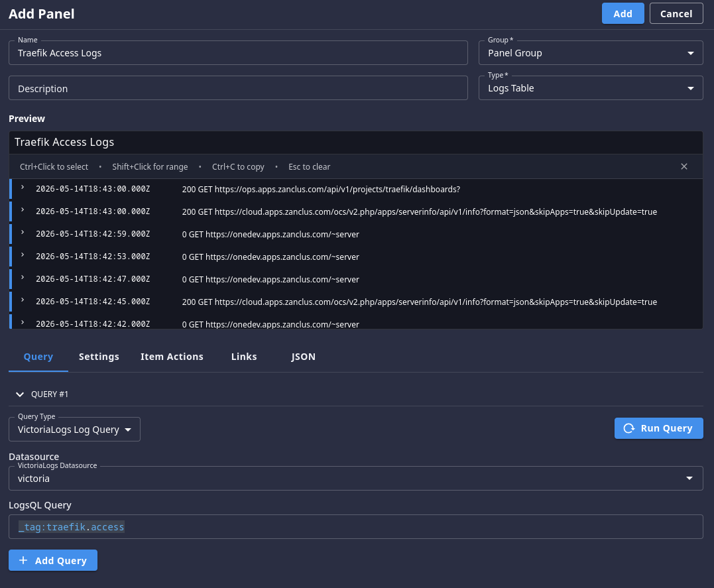
Task: Expand the 18:42:53 onedev log row
Action: 23,255
